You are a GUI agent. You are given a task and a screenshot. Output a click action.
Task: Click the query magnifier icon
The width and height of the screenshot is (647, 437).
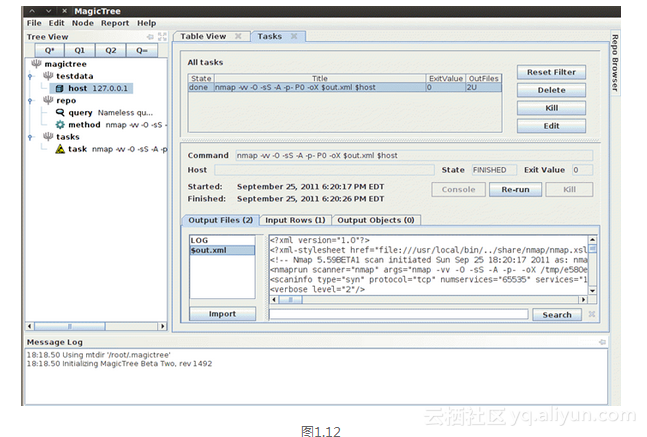[60, 113]
